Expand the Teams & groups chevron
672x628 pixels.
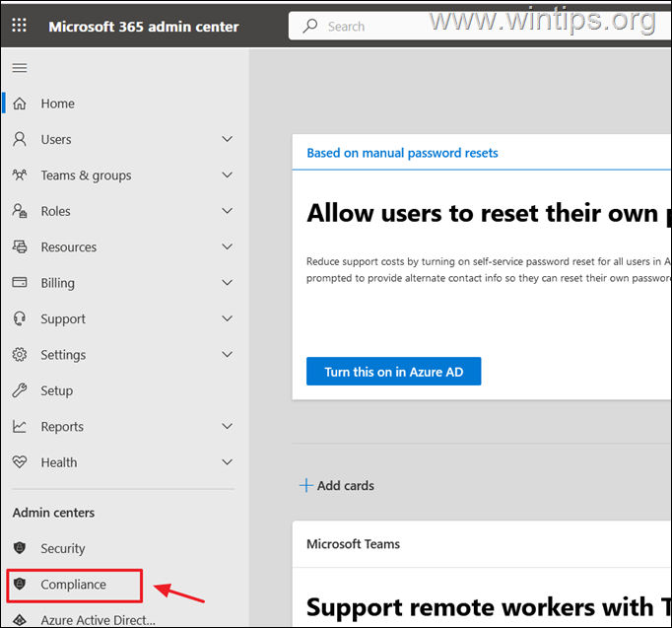(228, 174)
